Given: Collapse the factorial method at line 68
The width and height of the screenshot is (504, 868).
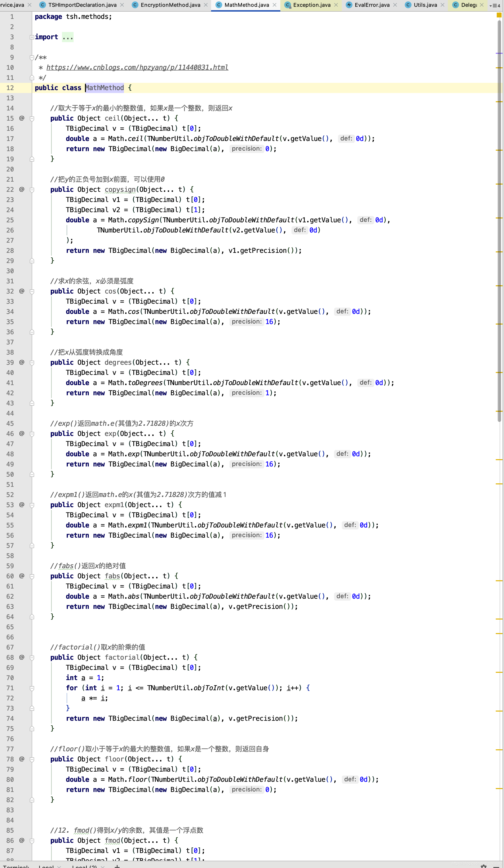Looking at the screenshot, I should click(32, 658).
